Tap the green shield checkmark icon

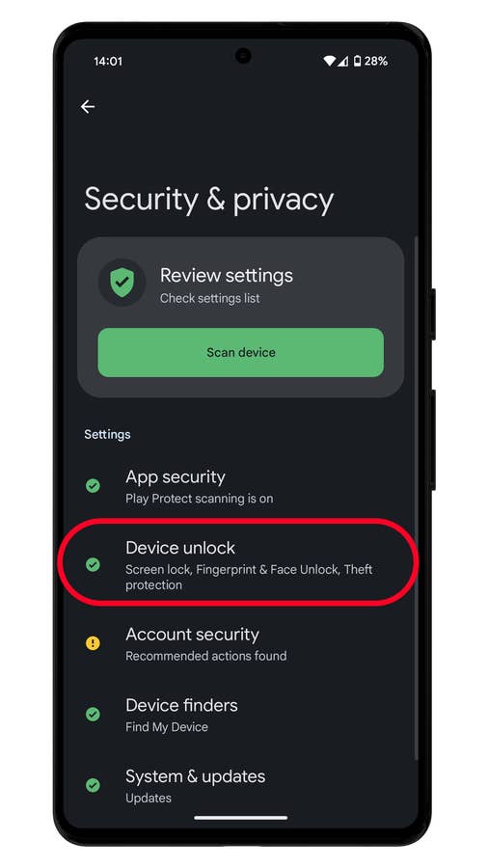(122, 283)
